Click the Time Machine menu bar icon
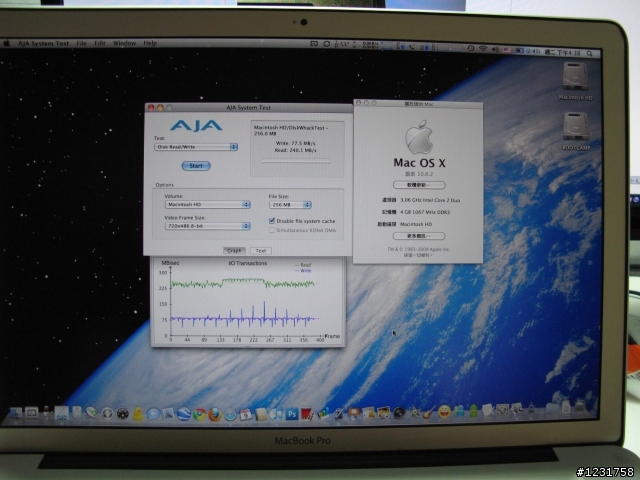Image resolution: width=640 pixels, height=480 pixels. coord(471,49)
